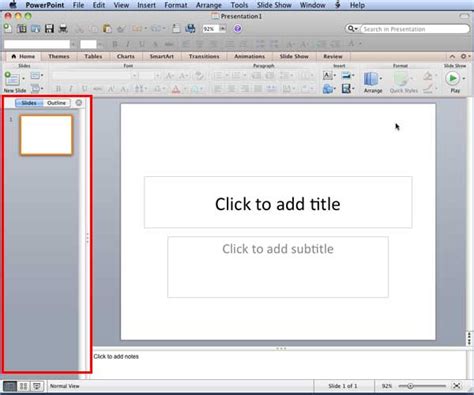Click to add subtitle placeholder
This screenshot has width=474, height=395.
coord(278,267)
